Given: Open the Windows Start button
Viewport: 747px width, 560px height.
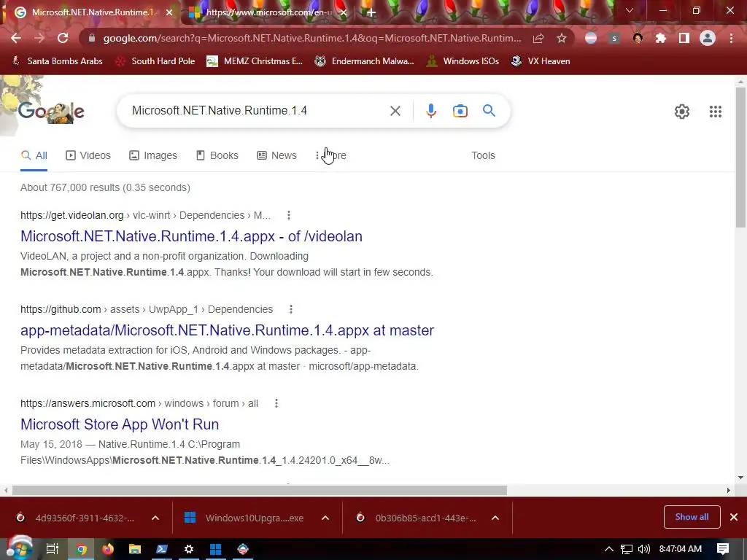Looking at the screenshot, I should 20,549.
